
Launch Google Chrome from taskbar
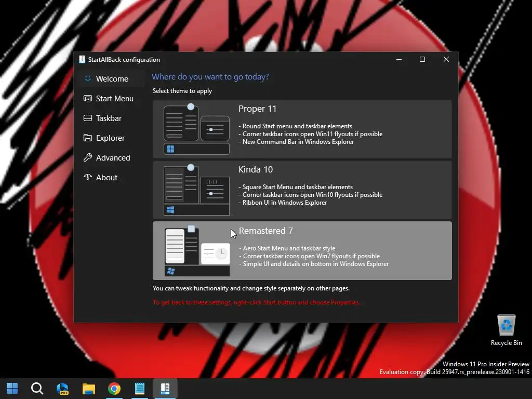(x=114, y=389)
